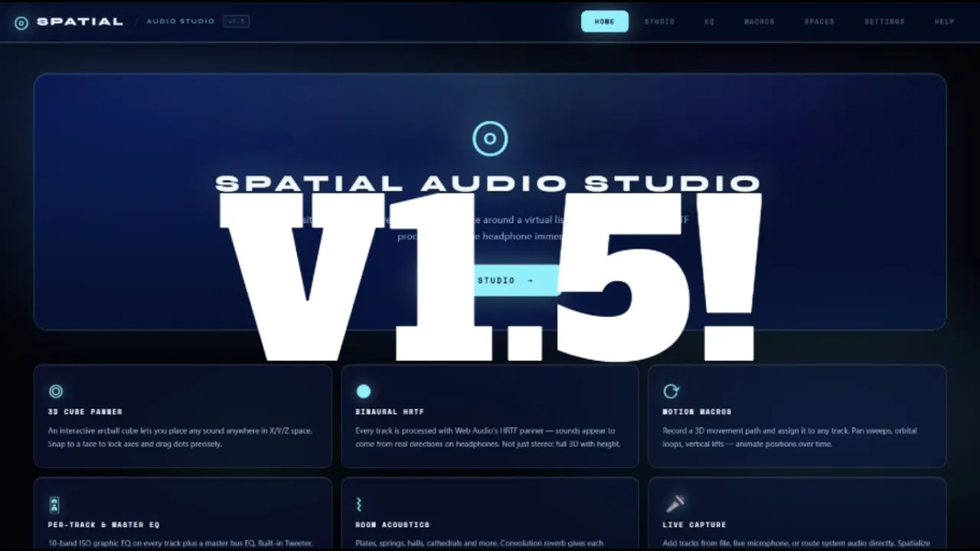Open the Studio nav tab
The image size is (980, 551).
click(x=659, y=21)
